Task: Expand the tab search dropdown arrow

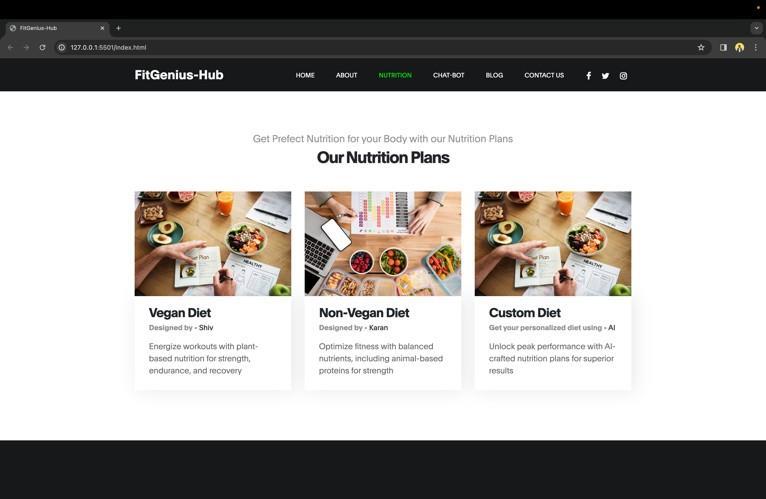Action: [x=756, y=28]
